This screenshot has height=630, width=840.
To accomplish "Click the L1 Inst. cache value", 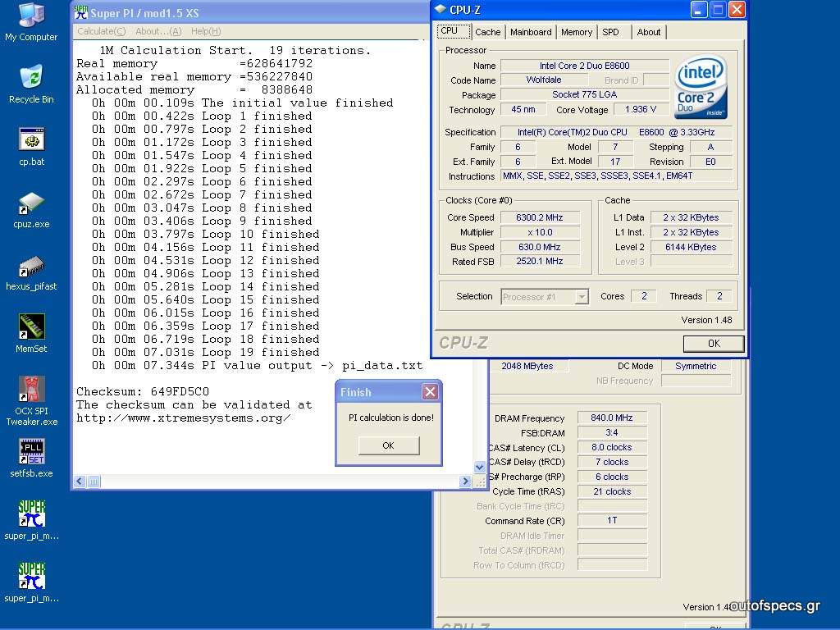I will [x=691, y=232].
